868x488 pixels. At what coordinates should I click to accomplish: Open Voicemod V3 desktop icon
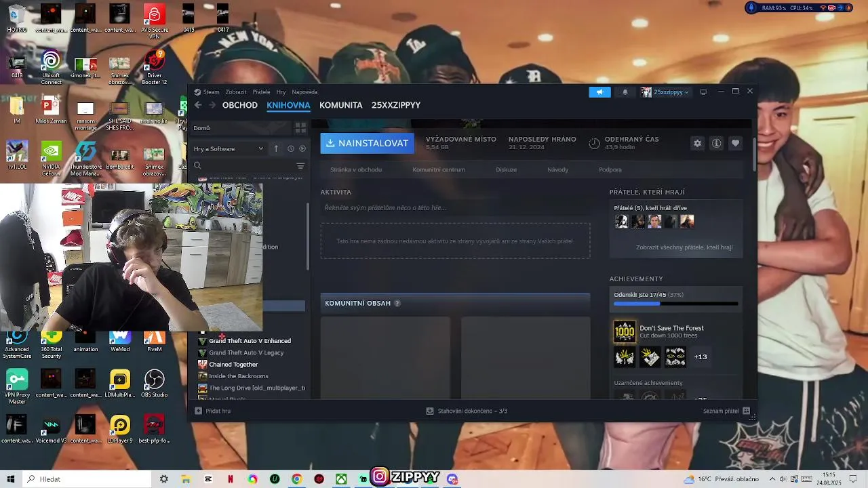pyautogui.click(x=51, y=429)
